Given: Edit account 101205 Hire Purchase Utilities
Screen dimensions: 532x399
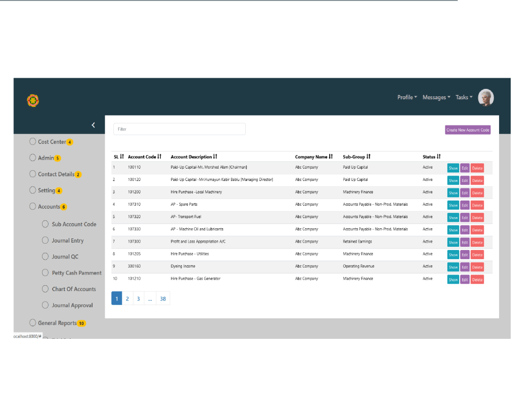Looking at the screenshot, I should (465, 255).
